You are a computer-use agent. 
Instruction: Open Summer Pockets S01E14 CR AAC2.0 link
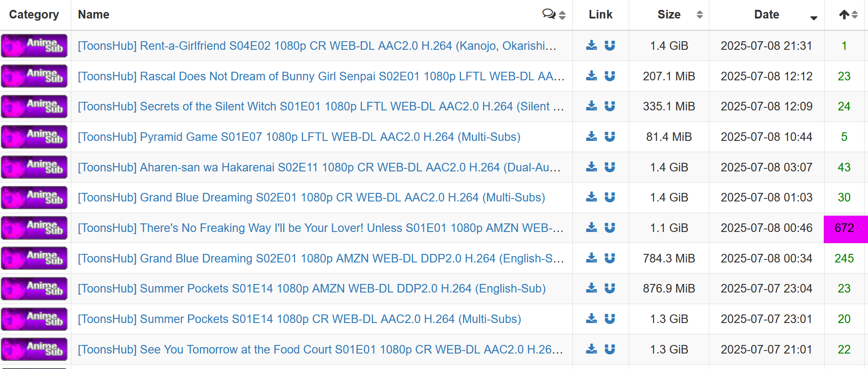pyautogui.click(x=300, y=319)
